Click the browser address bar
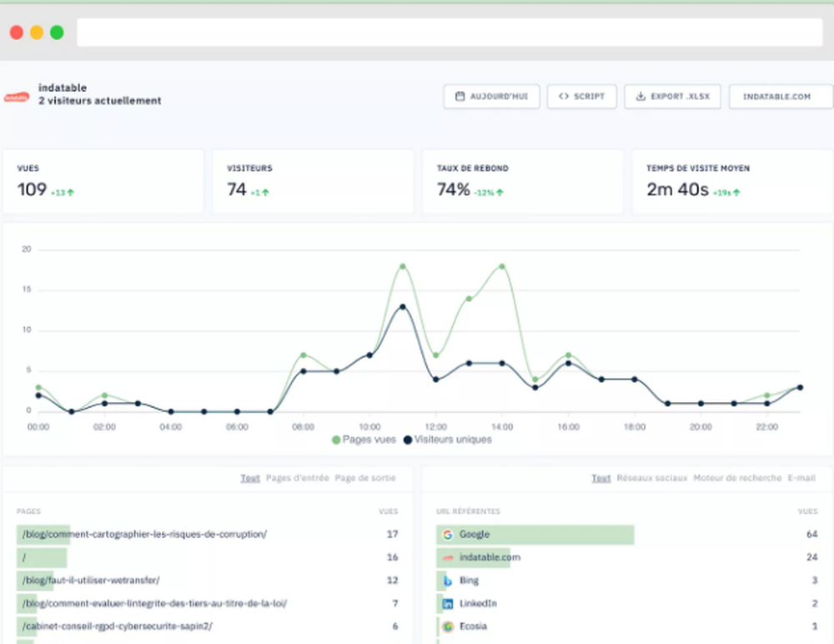Screen dimensions: 834x644 (x=450, y=33)
